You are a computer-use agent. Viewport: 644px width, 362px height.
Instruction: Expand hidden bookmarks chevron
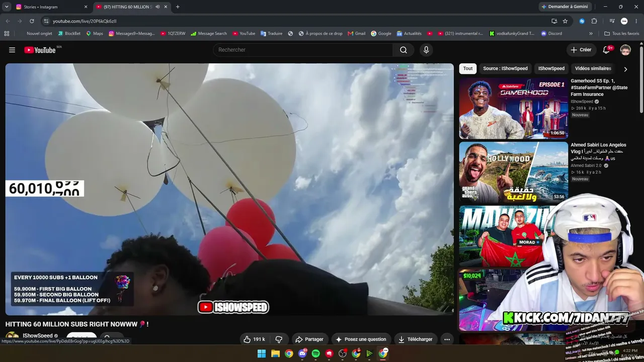pyautogui.click(x=591, y=34)
